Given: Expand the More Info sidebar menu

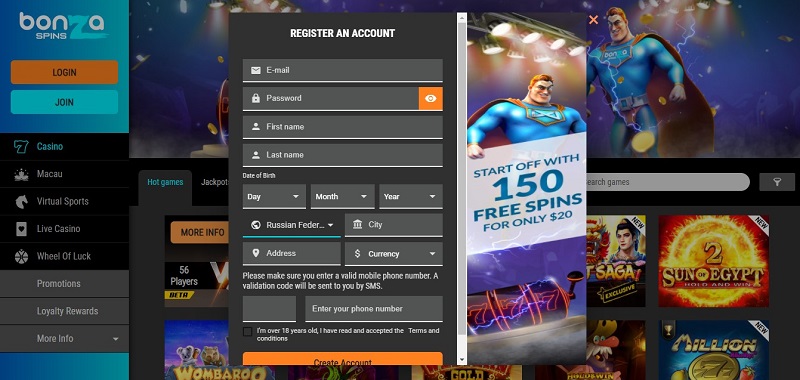Looking at the screenshot, I should pos(64,339).
